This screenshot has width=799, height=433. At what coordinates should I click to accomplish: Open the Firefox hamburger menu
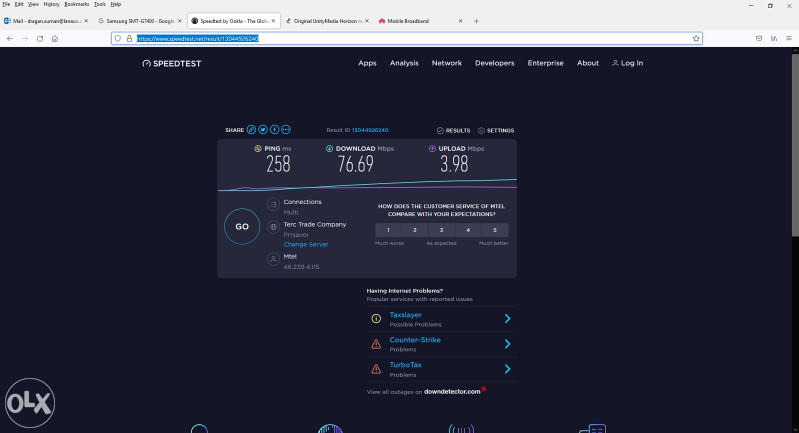tap(789, 39)
